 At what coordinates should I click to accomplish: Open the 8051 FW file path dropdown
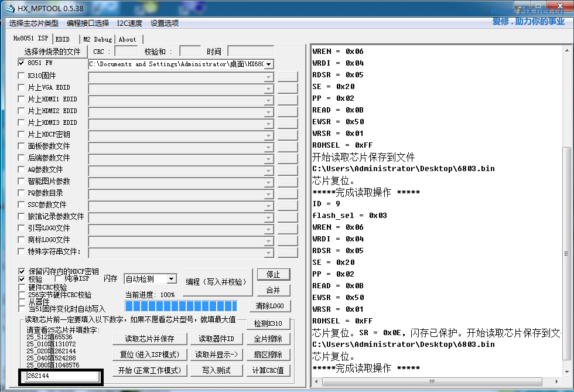pyautogui.click(x=269, y=64)
